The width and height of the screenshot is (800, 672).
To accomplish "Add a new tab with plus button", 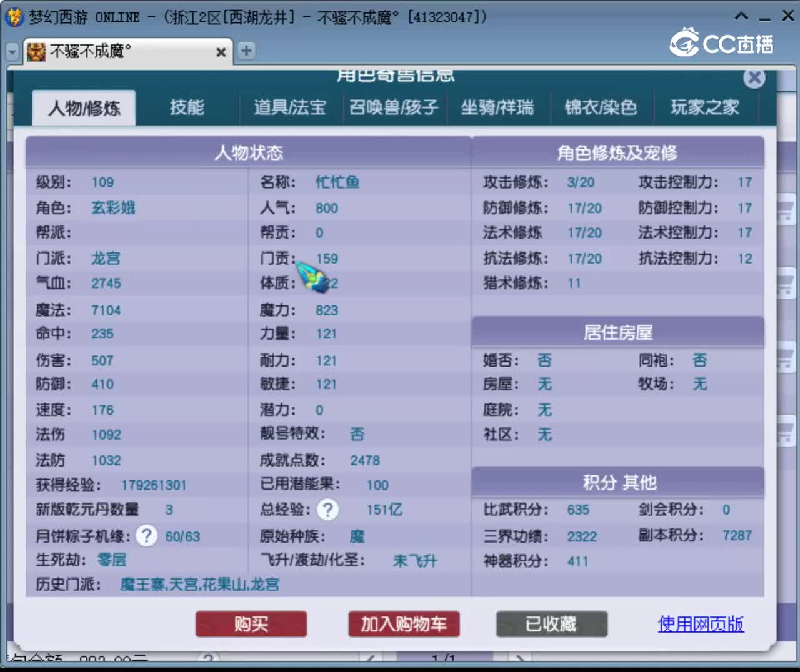I will point(246,51).
